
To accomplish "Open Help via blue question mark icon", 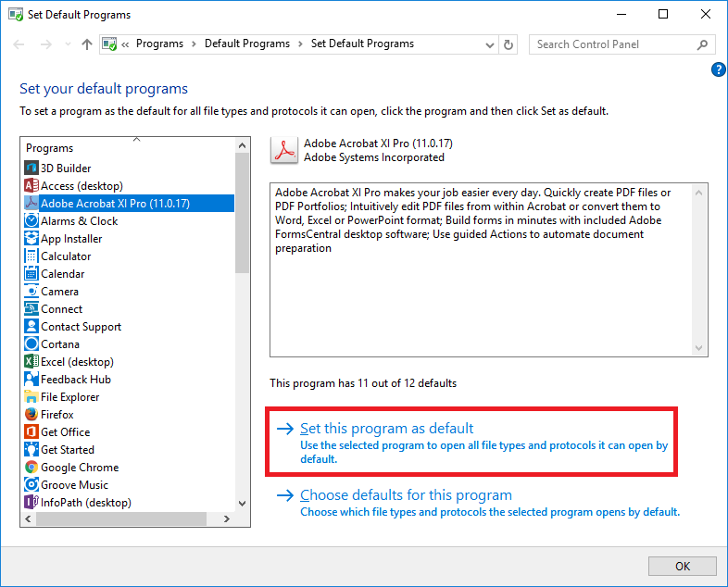I will pos(718,69).
